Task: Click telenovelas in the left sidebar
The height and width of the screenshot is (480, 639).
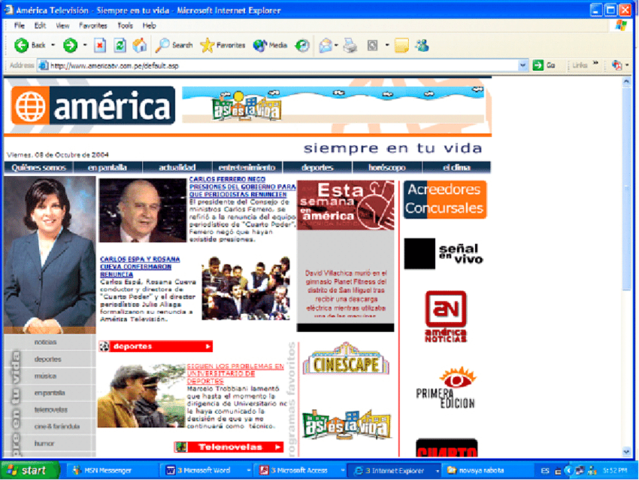Action: click(51, 410)
